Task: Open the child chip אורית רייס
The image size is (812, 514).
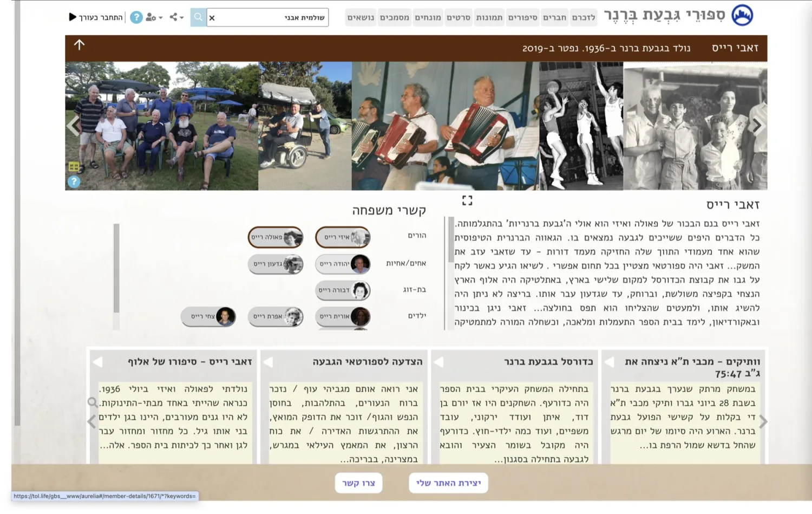Action: [343, 316]
